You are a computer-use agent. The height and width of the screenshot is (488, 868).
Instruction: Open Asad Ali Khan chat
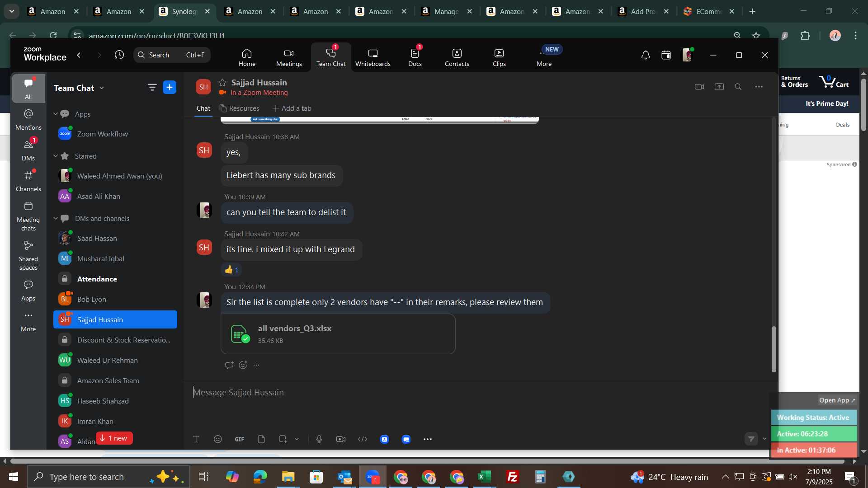[x=115, y=196]
